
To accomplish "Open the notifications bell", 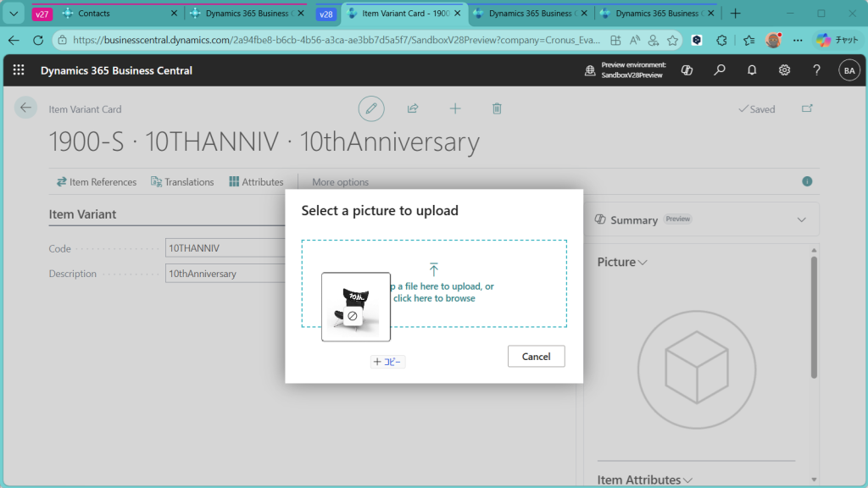I will click(752, 70).
